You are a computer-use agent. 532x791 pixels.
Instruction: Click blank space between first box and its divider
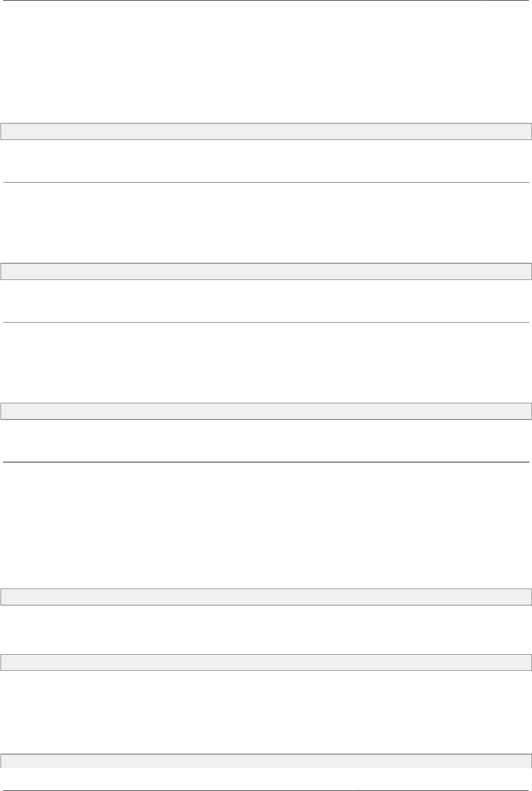click(x=266, y=161)
